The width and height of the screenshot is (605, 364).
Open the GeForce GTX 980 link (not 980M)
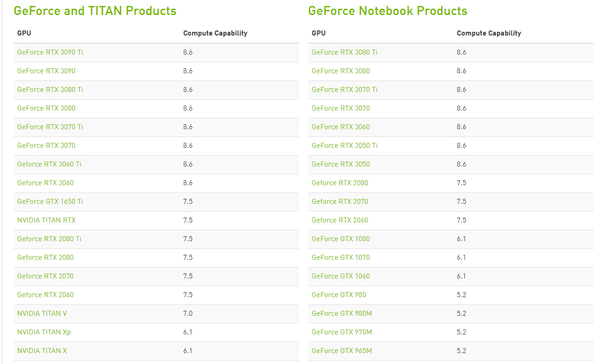coord(339,295)
